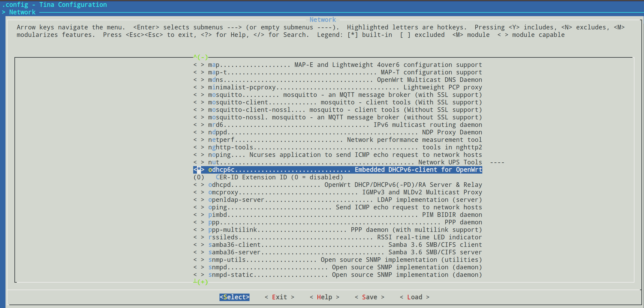Toggle the mosquitto SSL broker selection
This screenshot has height=308, width=644.
[x=199, y=95]
